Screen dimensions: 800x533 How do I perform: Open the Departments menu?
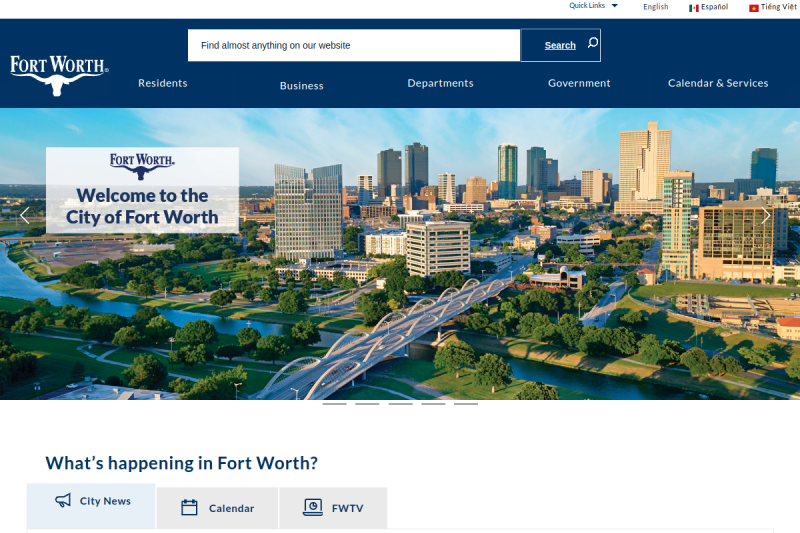(x=440, y=83)
